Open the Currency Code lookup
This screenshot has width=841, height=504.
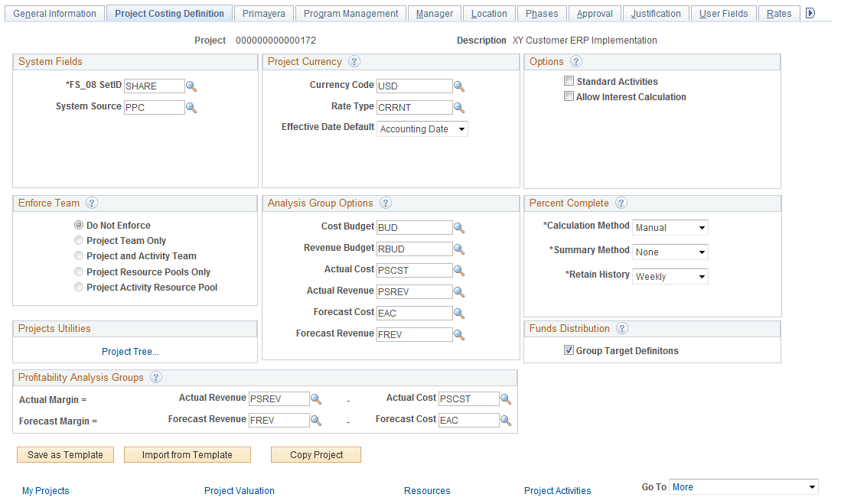(x=459, y=86)
